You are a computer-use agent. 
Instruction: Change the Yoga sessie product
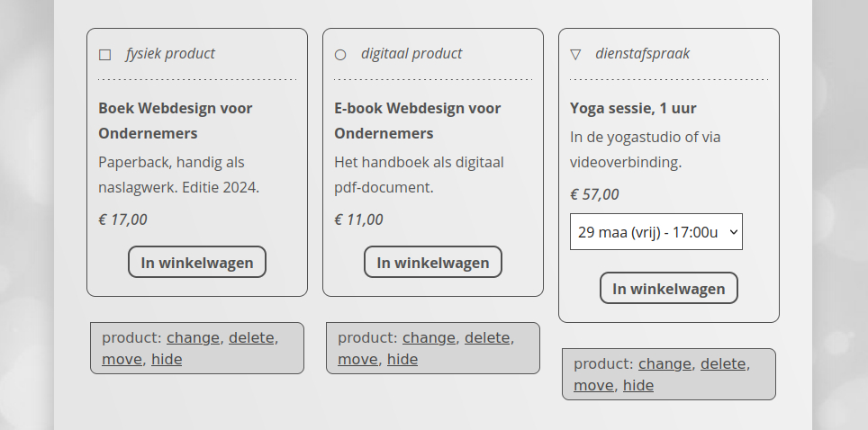(665, 364)
